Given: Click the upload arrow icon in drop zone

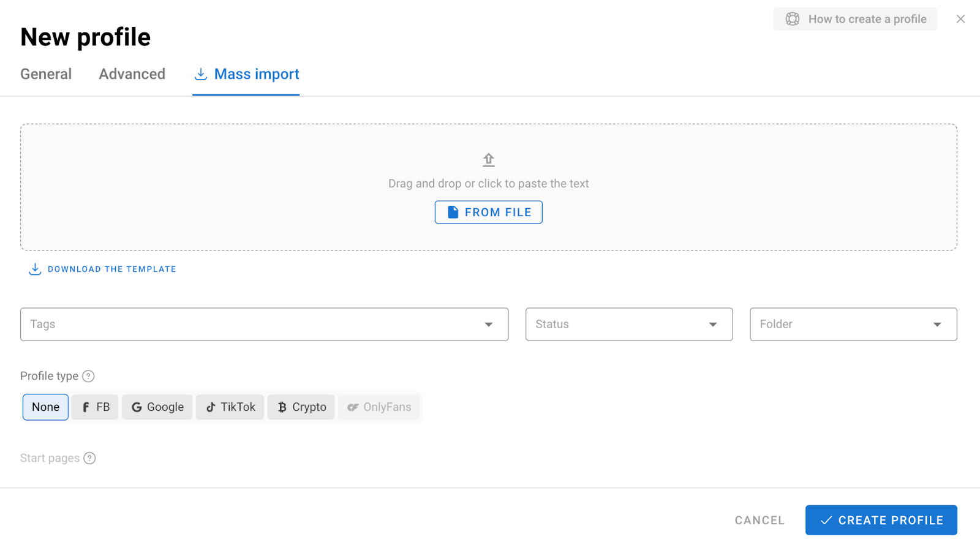Looking at the screenshot, I should coord(488,160).
